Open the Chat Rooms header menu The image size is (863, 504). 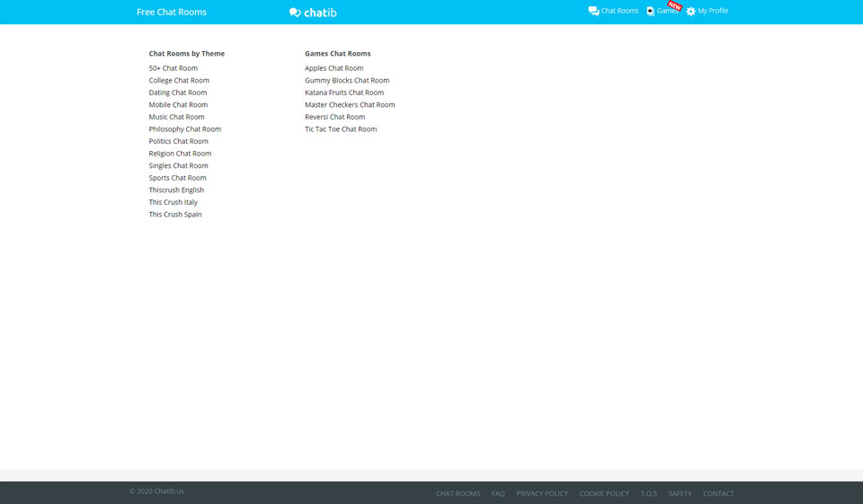coord(619,11)
